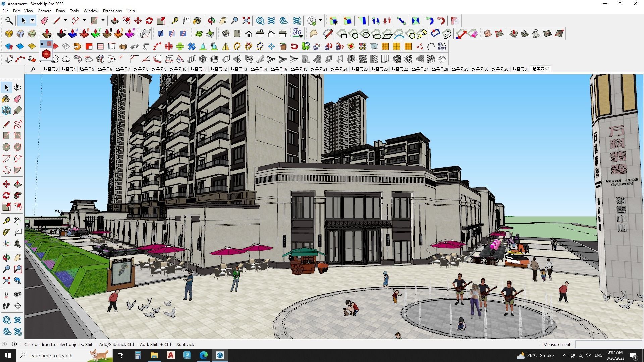Choose the Circle tool in left toolbar
Screen dimensions: 644x362
[x=6, y=147]
